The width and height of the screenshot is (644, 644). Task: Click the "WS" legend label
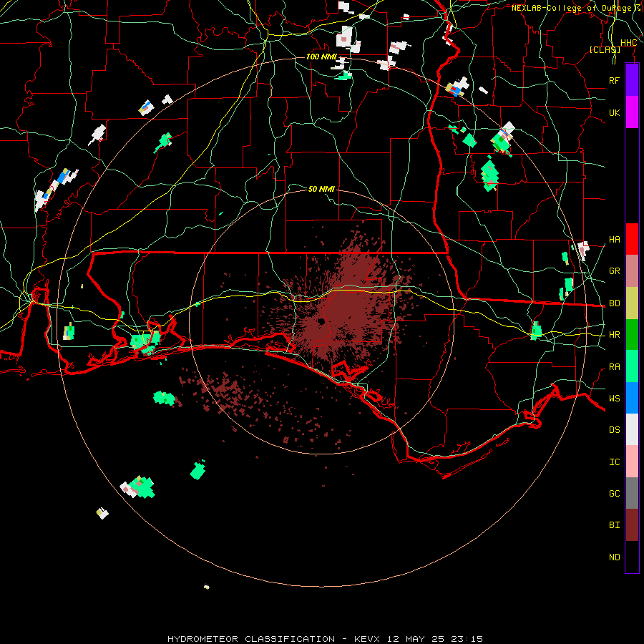click(614, 399)
